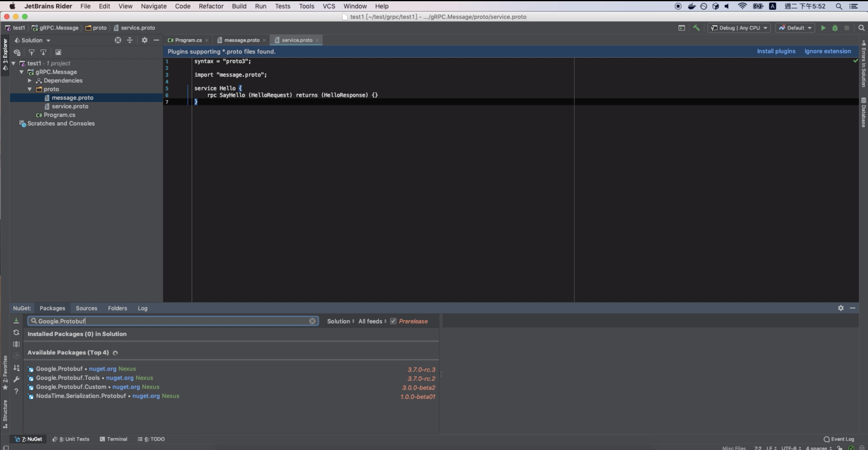The width and height of the screenshot is (868, 450).
Task: Open the Structure side tool window
Action: (x=5, y=414)
